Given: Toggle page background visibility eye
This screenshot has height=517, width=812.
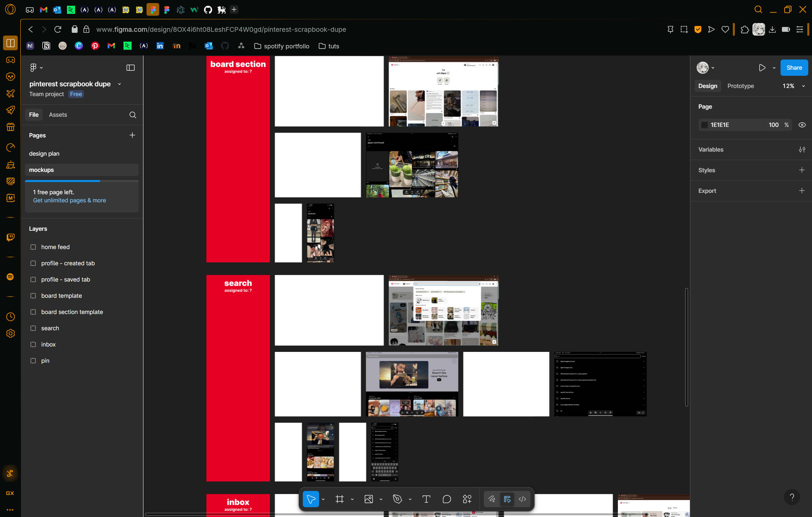Looking at the screenshot, I should (x=802, y=125).
